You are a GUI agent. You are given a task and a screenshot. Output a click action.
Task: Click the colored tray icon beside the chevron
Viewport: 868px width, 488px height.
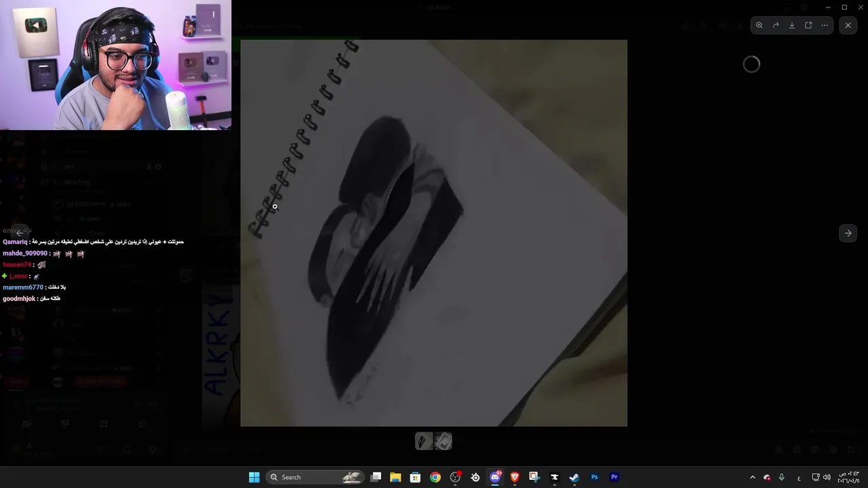(x=767, y=477)
